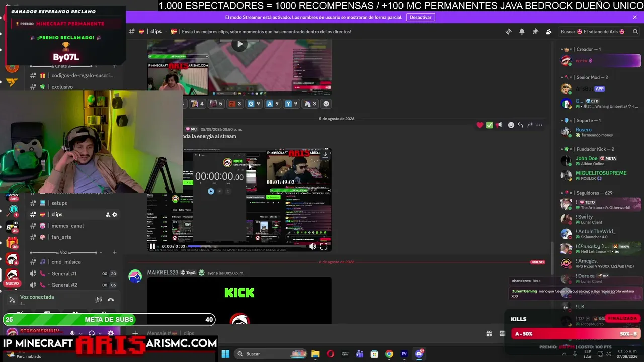Viewport: 644px width, 362px height.
Task: Open the Threads icon in channel header
Action: coord(508,31)
